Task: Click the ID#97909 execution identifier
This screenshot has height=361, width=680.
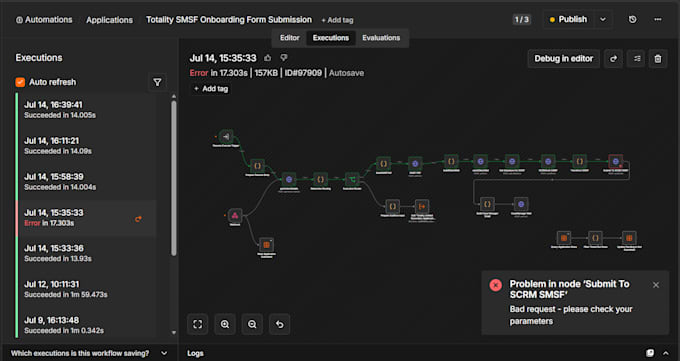Action: coord(303,73)
